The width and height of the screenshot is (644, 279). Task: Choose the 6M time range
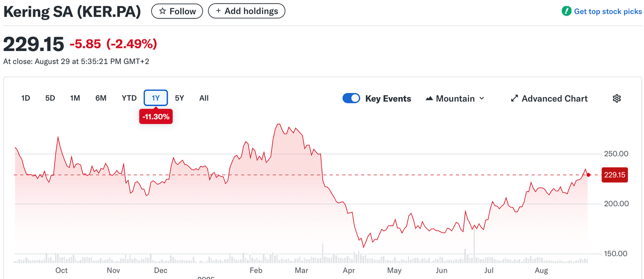(x=101, y=98)
